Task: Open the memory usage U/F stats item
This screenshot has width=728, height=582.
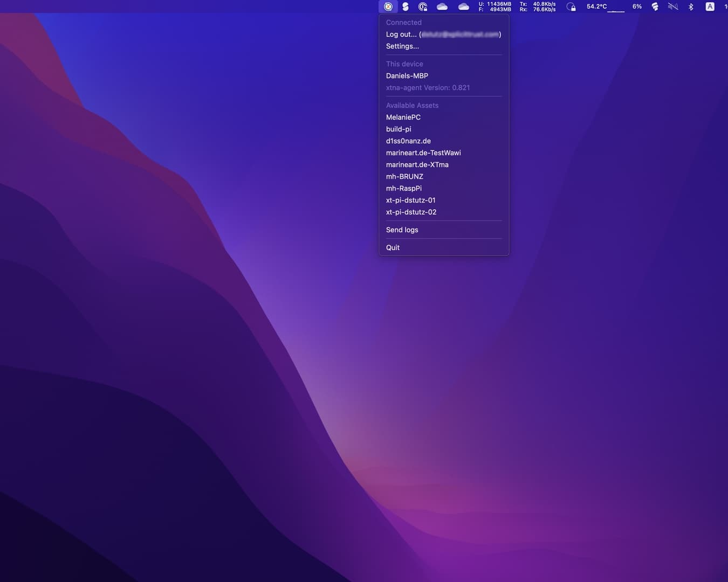Action: tap(495, 6)
